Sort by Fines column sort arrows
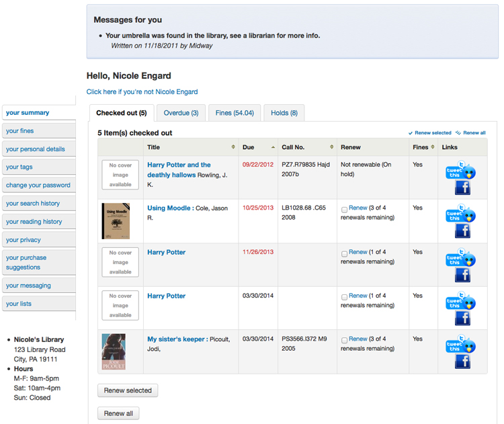The width and height of the screenshot is (504, 424). tap(432, 147)
